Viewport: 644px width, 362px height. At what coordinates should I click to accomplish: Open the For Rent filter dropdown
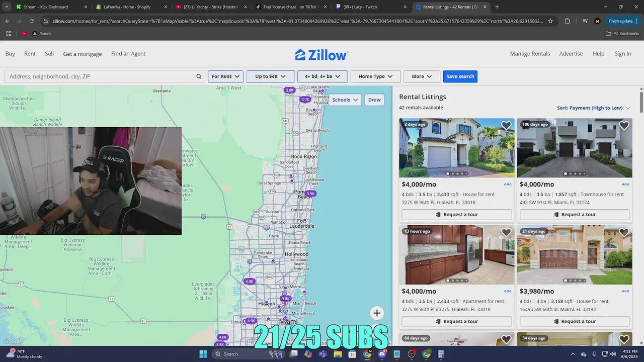(x=225, y=76)
